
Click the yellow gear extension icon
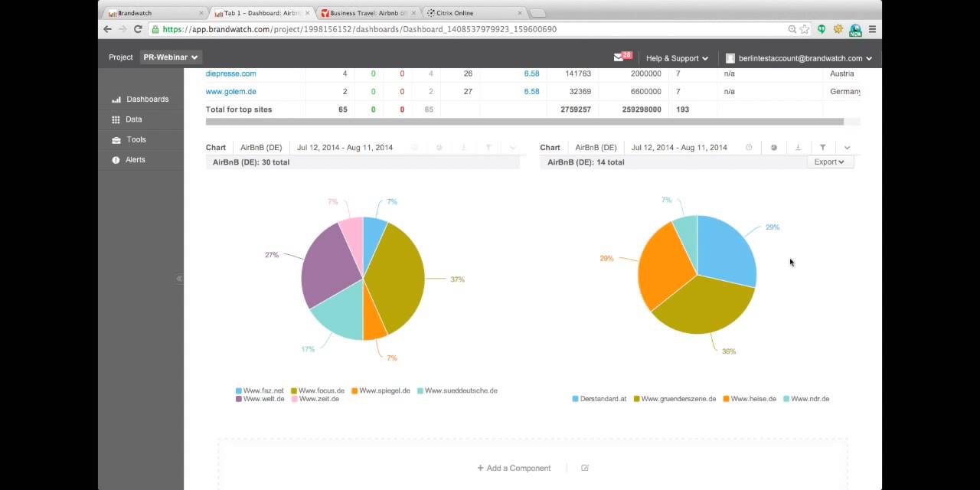point(838,29)
